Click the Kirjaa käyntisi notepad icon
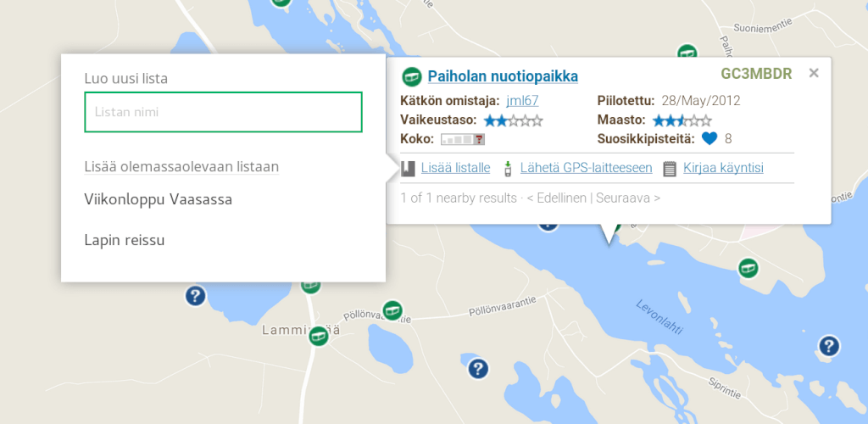The height and width of the screenshot is (424, 868). coord(670,168)
